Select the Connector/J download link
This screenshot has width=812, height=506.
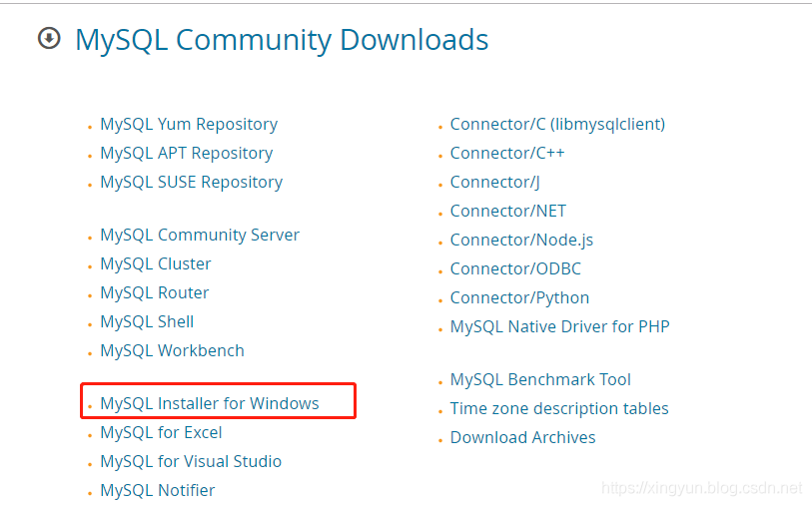[494, 183]
